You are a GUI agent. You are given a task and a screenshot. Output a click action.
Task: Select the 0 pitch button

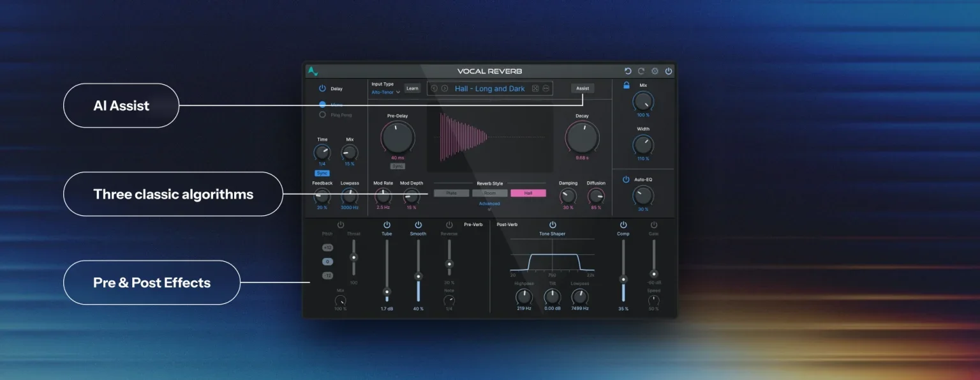[327, 262]
